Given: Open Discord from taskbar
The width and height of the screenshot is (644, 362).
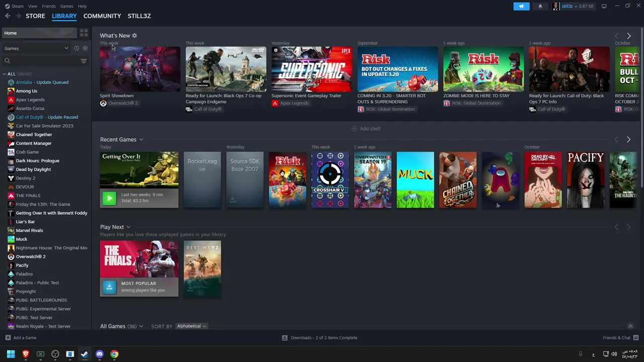Looking at the screenshot, I should [100, 354].
